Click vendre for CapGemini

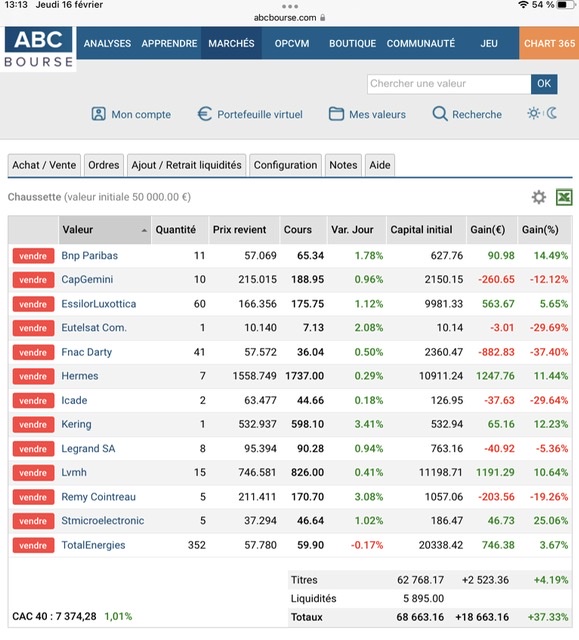coord(33,280)
